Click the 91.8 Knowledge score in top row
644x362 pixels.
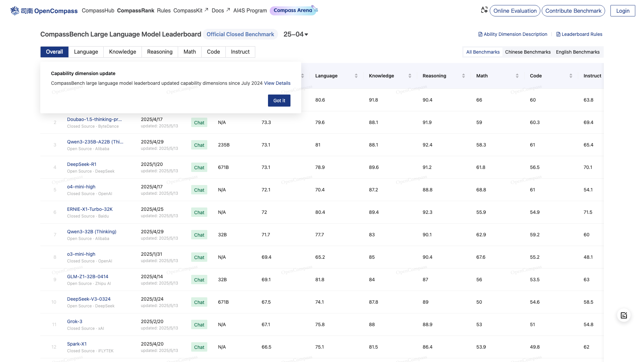coord(373,100)
